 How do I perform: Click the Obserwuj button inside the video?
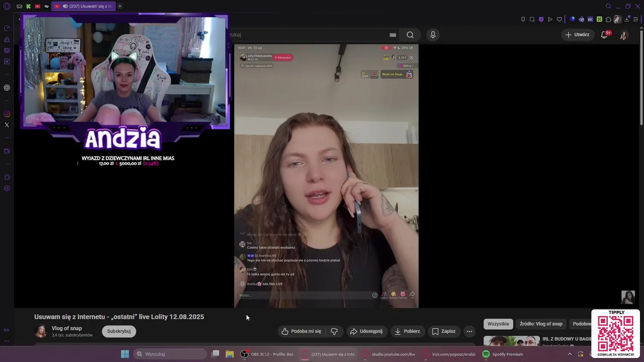click(x=283, y=57)
